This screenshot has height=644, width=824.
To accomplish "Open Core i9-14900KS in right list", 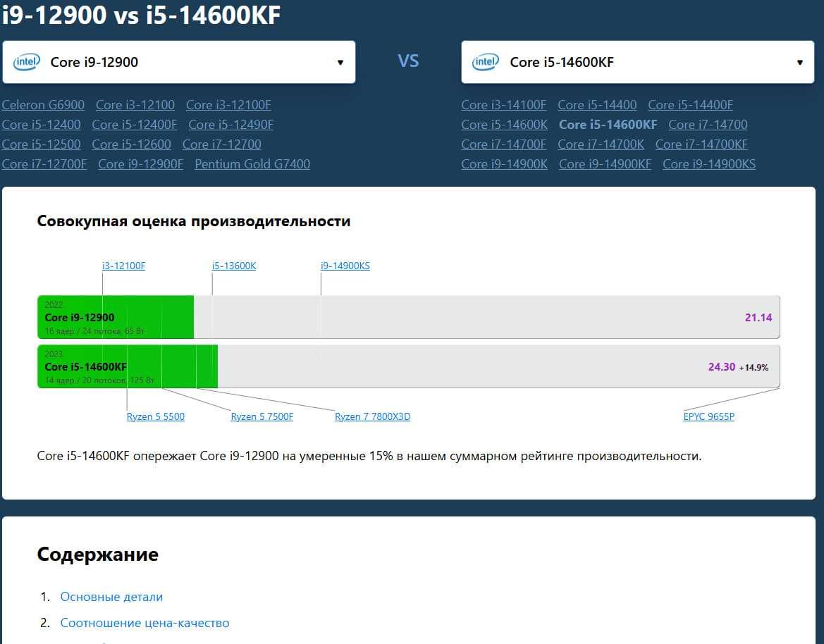I will pos(709,164).
